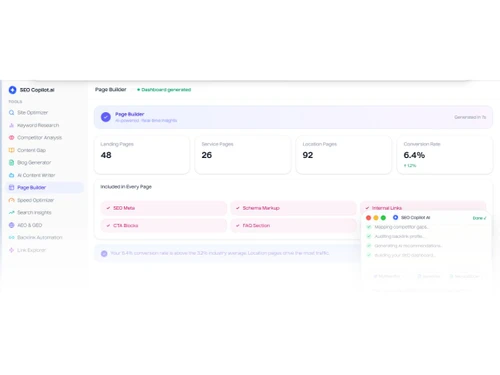The width and height of the screenshot is (500, 375).
Task: Click the Generated in 7s label
Action: click(470, 117)
